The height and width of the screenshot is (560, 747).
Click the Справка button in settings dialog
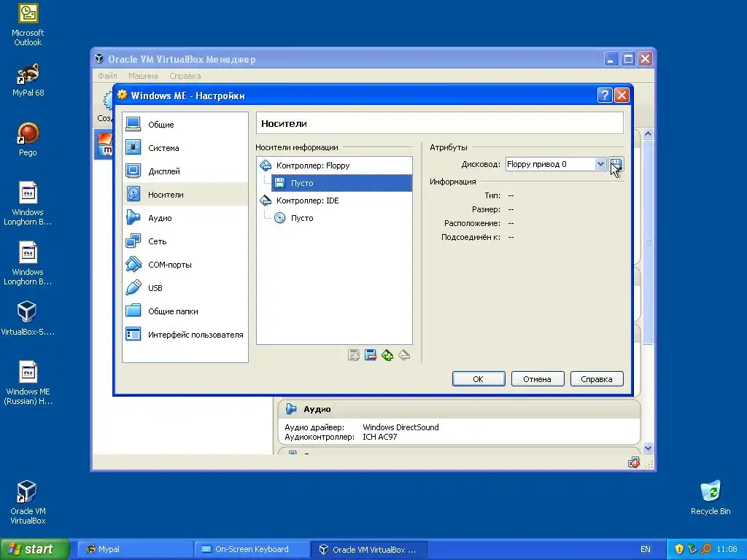(597, 379)
